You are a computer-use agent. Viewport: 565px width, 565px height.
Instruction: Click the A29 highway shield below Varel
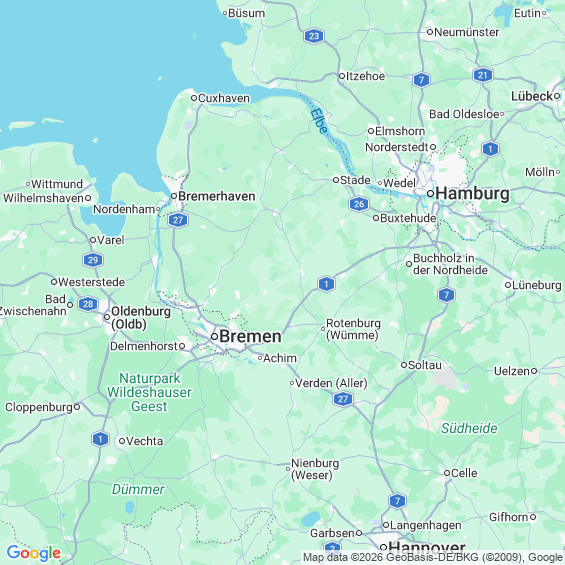pos(93,260)
